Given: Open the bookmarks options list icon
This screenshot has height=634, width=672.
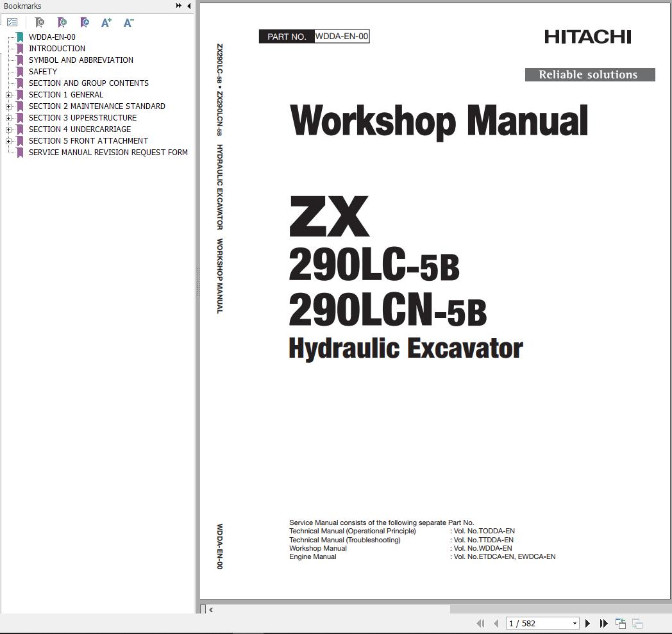Looking at the screenshot, I should (x=12, y=22).
